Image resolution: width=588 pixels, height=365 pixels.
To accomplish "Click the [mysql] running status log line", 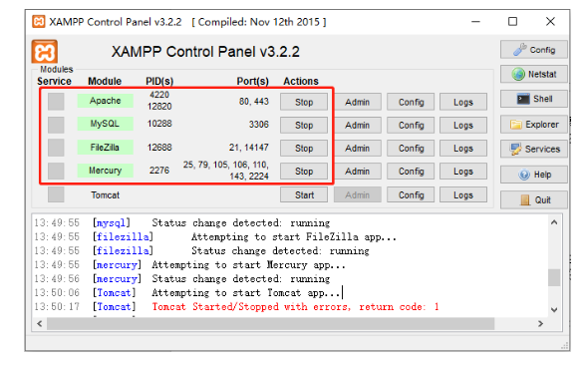I will 182,222.
